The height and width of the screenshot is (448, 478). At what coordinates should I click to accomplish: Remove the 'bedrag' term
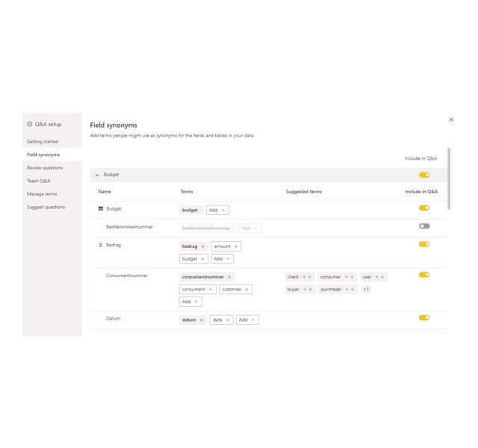202,246
